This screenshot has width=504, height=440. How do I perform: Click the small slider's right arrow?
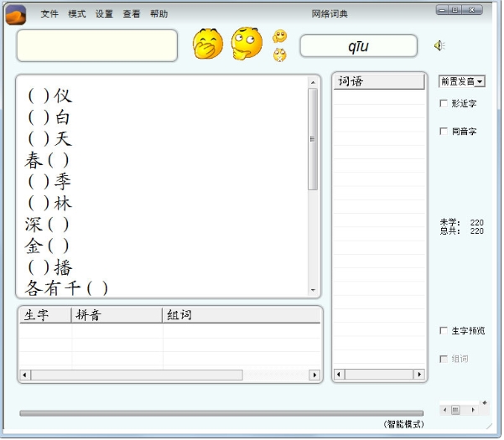pyautogui.click(x=473, y=411)
